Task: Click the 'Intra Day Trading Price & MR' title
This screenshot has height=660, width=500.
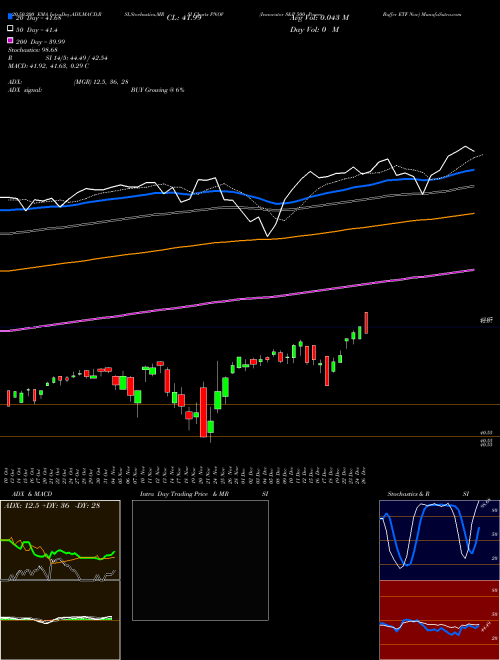Action: coord(184,494)
